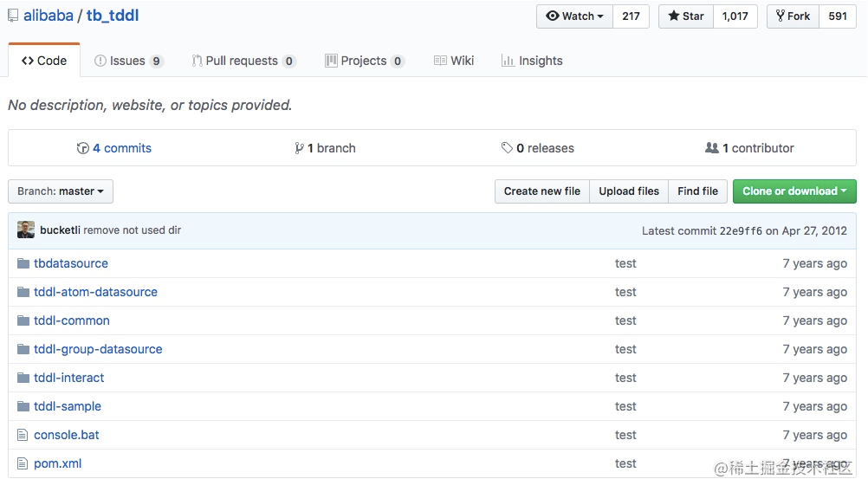Fork the repository
Screen dimensions: 868x492
click(x=793, y=16)
